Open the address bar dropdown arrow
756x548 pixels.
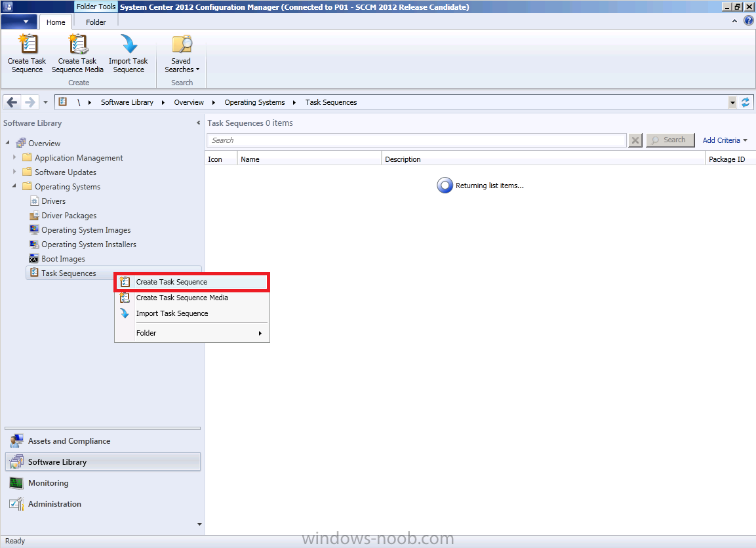point(732,102)
